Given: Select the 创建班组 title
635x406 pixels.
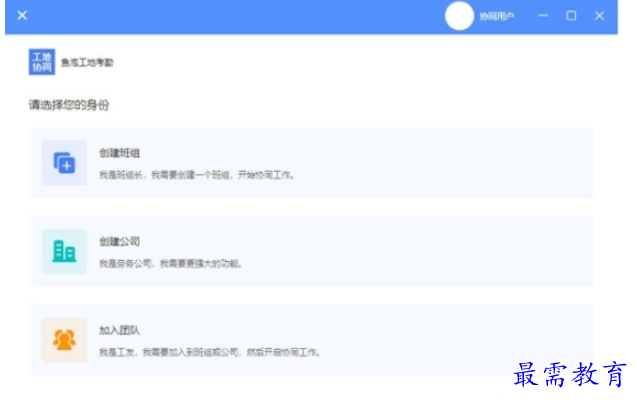Looking at the screenshot, I should coord(119,153).
